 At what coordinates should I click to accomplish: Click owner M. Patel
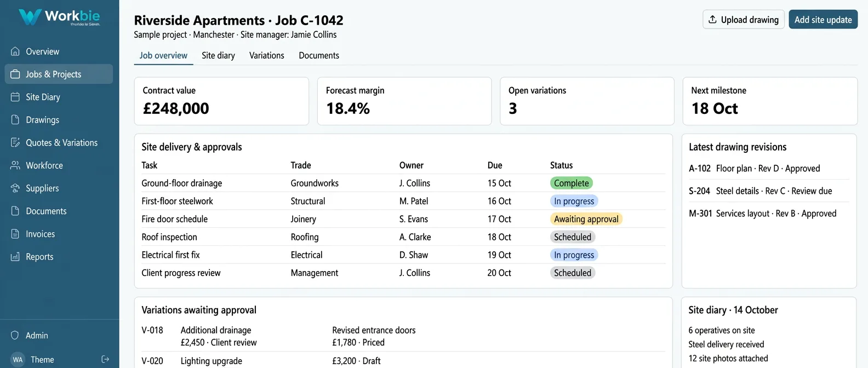tap(414, 201)
